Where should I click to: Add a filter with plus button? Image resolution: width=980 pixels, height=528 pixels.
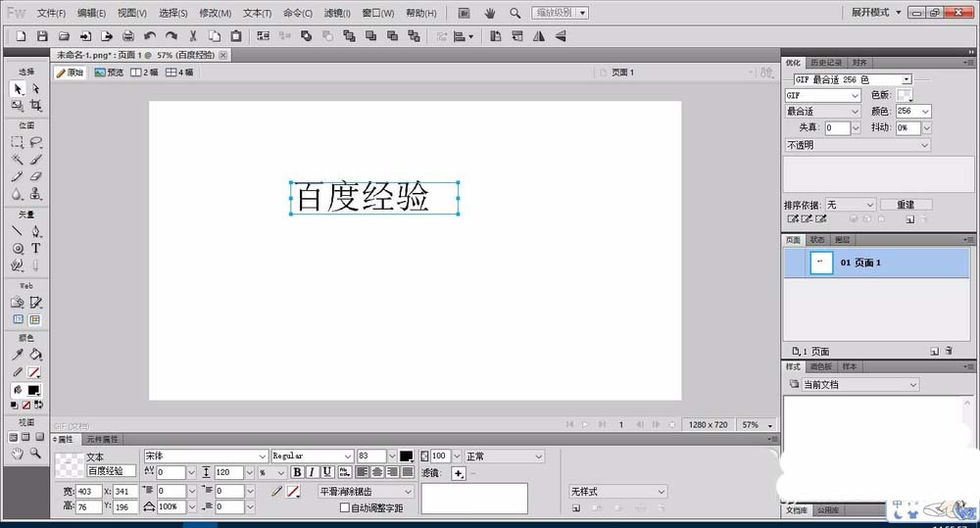(459, 474)
